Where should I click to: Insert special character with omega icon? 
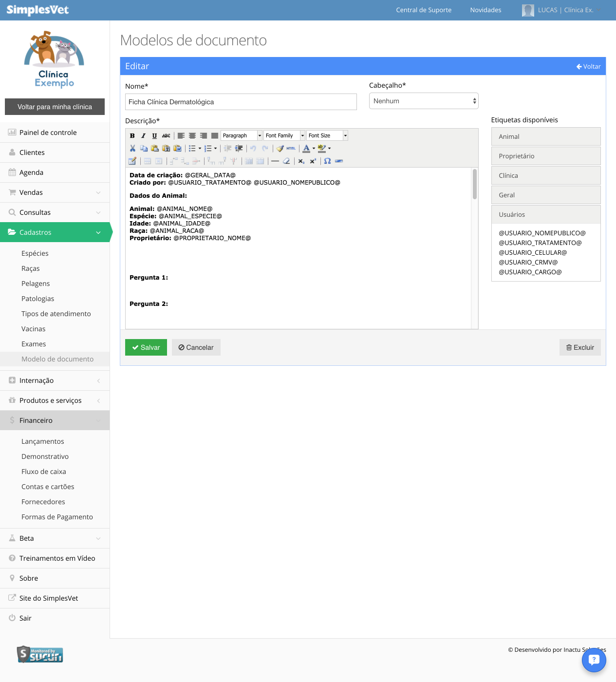tap(327, 161)
